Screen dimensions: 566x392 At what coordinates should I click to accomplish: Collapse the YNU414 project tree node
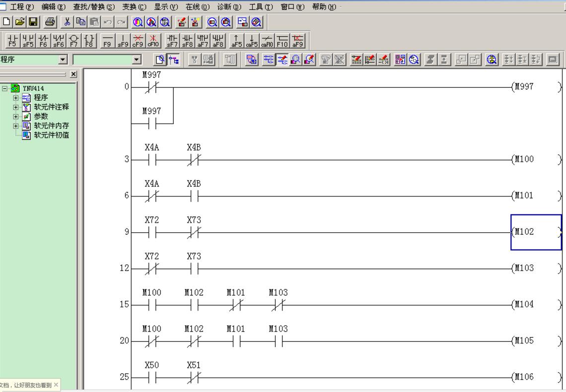click(x=4, y=88)
